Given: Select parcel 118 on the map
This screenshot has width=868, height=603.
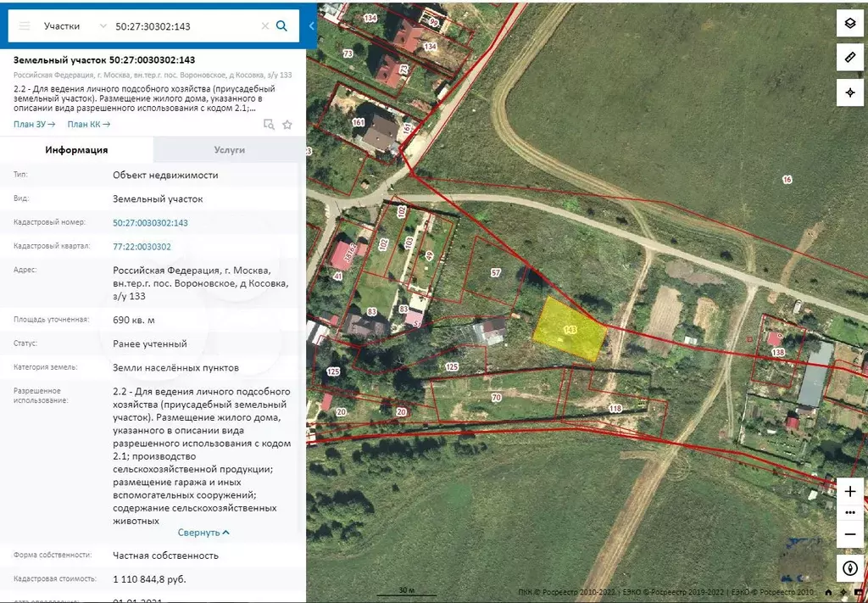Looking at the screenshot, I should pyautogui.click(x=615, y=409).
